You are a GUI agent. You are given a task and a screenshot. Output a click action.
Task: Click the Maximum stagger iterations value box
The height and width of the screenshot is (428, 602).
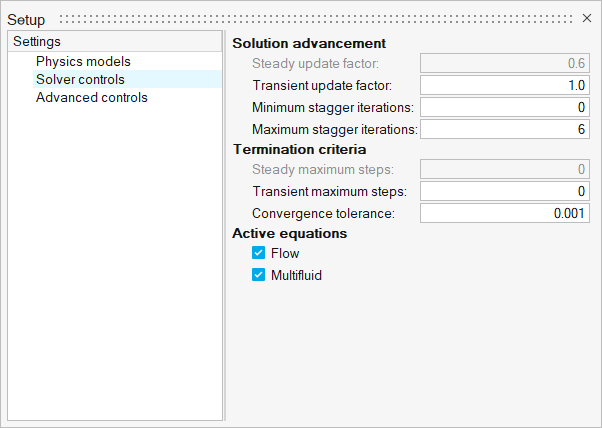505,129
